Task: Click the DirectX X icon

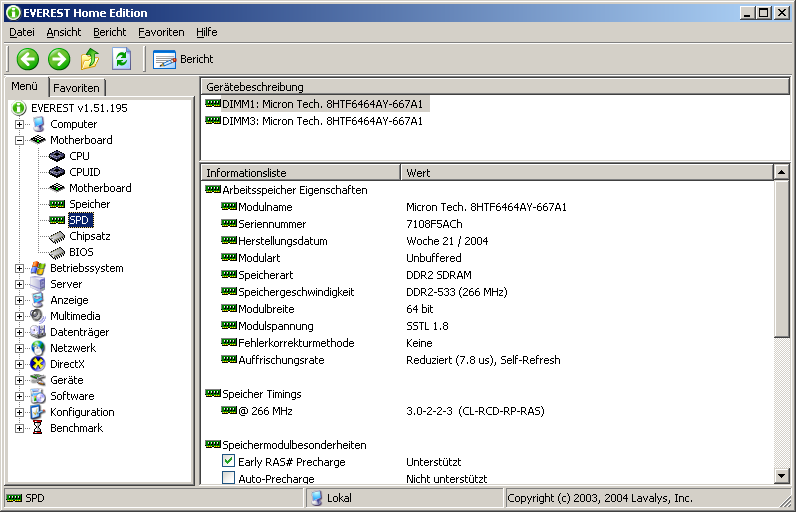Action: coord(38,364)
